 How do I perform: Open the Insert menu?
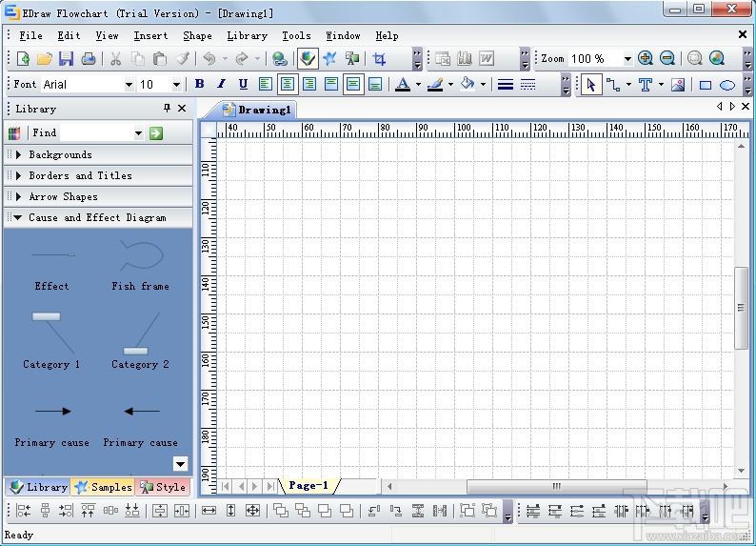[150, 35]
